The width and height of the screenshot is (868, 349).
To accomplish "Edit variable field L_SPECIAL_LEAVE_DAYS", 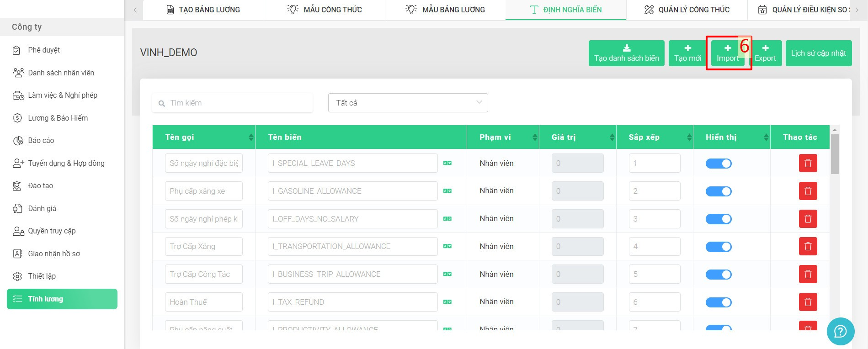I will tap(353, 163).
